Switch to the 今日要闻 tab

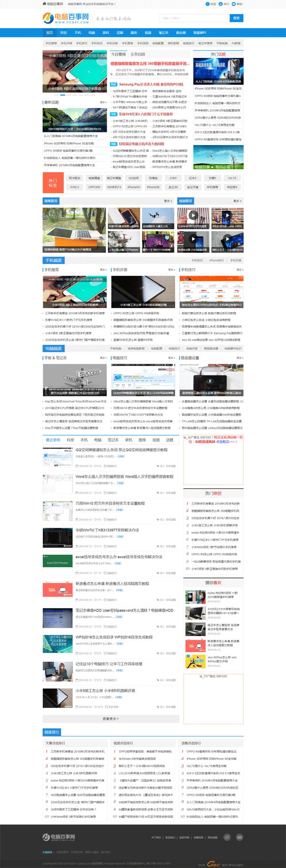pyautogui.click(x=118, y=54)
